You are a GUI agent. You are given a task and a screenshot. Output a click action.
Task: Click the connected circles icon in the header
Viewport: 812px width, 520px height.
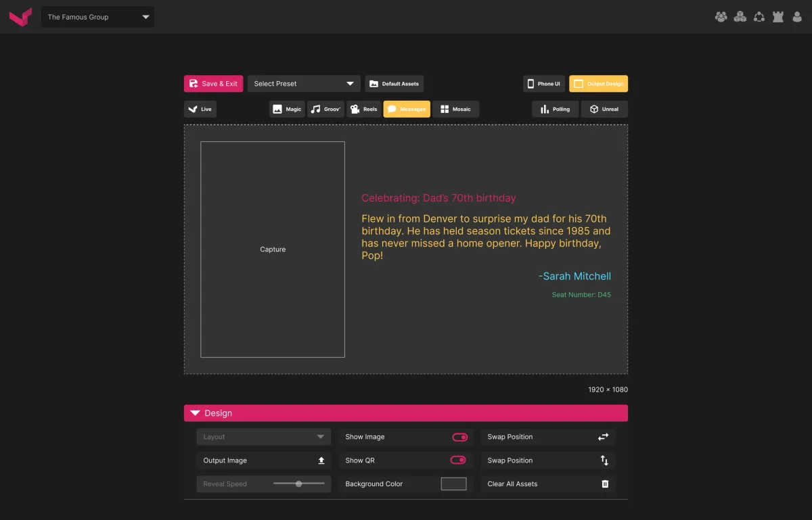click(759, 17)
